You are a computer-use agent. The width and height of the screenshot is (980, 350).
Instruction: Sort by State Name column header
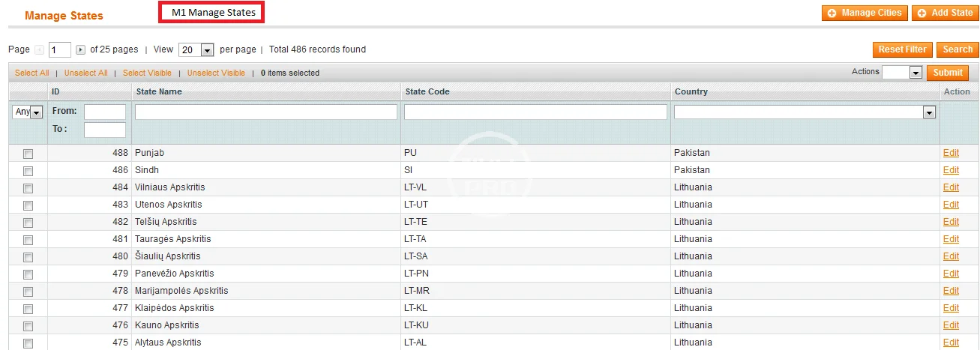pos(158,91)
